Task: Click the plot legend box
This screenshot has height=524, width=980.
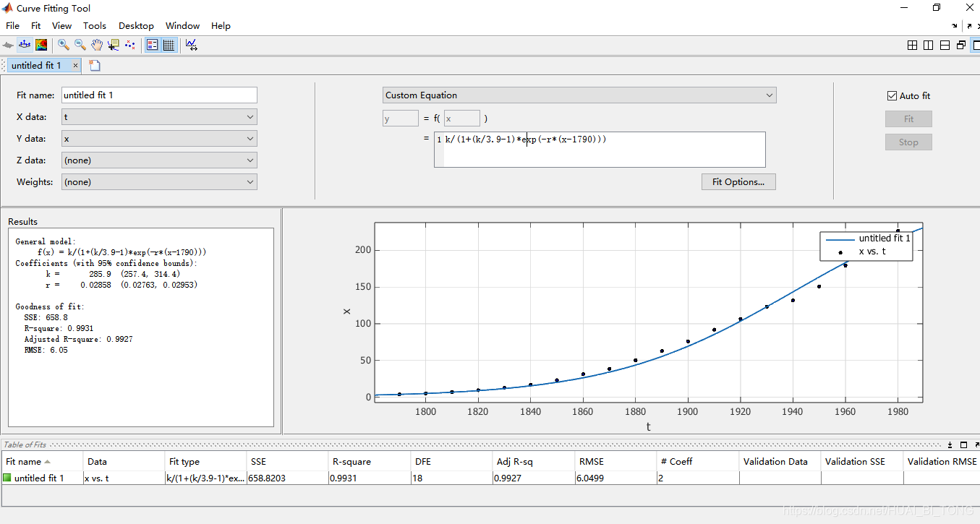Action: coord(866,245)
